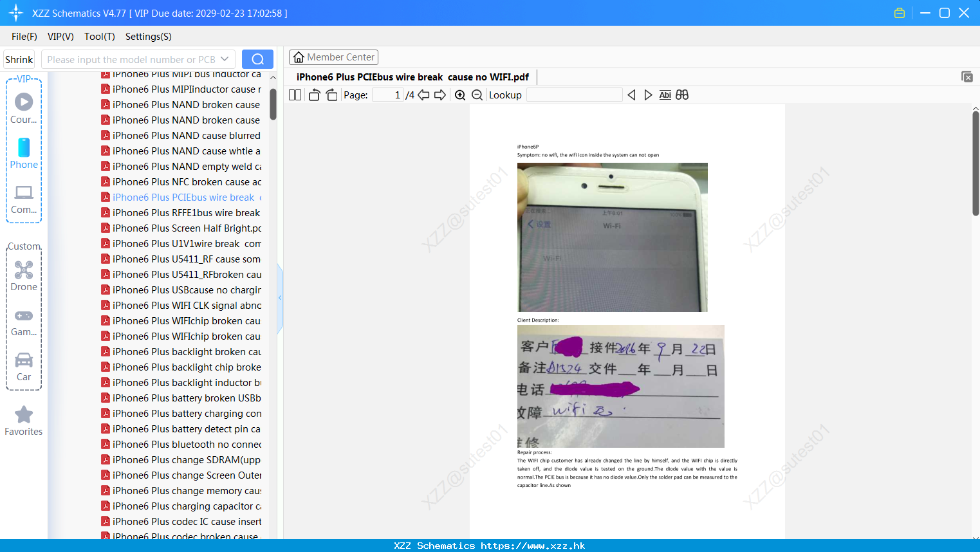The height and width of the screenshot is (552, 980).
Task: Find previous lookup result triangle
Action: tap(631, 95)
